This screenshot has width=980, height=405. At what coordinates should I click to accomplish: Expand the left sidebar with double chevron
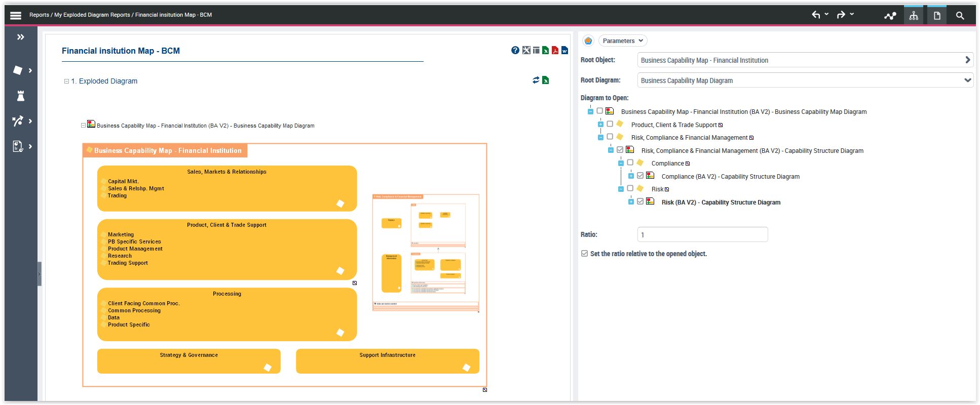[21, 37]
